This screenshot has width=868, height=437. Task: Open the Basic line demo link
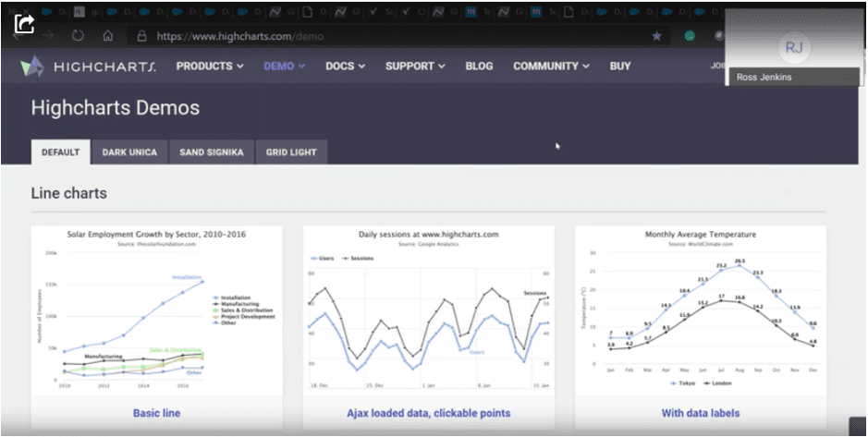tap(156, 413)
